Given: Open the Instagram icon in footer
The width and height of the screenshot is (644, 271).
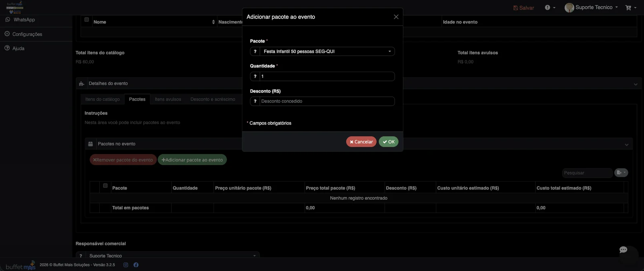Looking at the screenshot, I should click(x=126, y=265).
